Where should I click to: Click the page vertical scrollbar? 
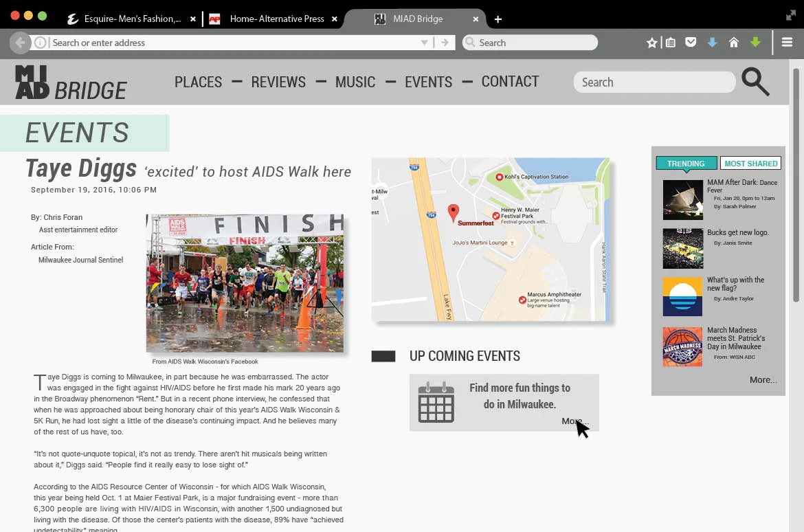(796, 185)
